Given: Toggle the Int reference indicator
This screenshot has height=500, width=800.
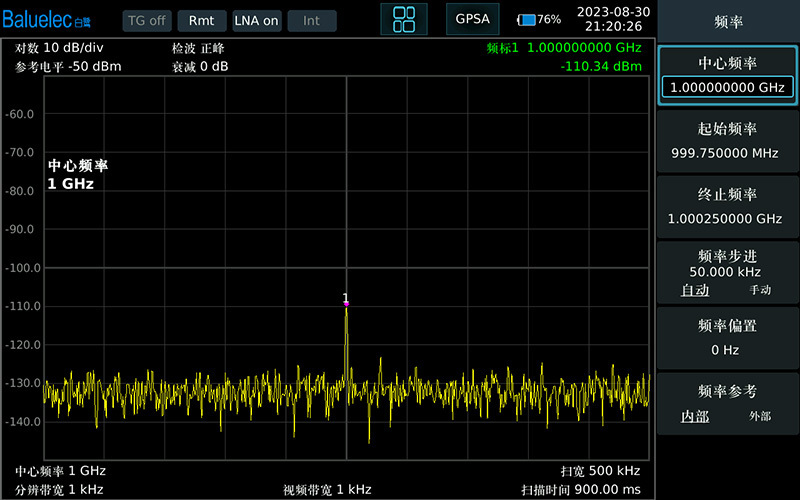Looking at the screenshot, I should coord(312,21).
